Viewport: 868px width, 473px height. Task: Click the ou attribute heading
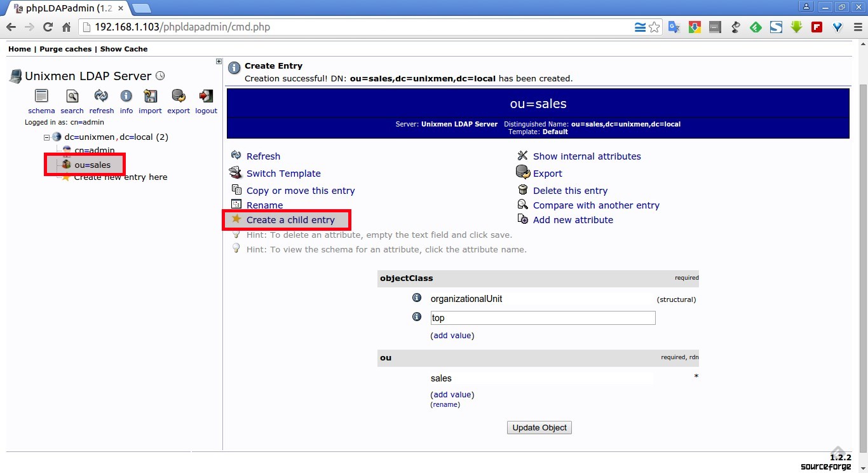pyautogui.click(x=386, y=358)
